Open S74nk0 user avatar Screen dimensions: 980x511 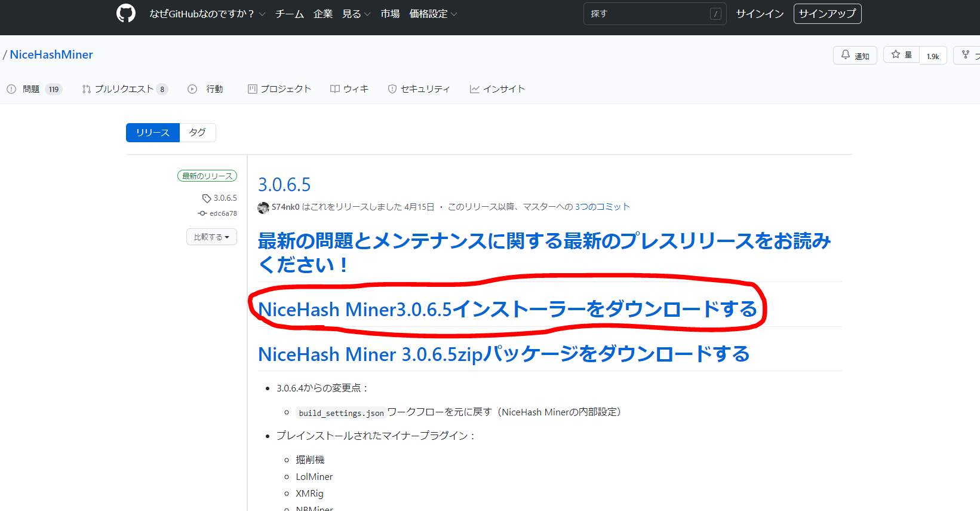point(263,207)
